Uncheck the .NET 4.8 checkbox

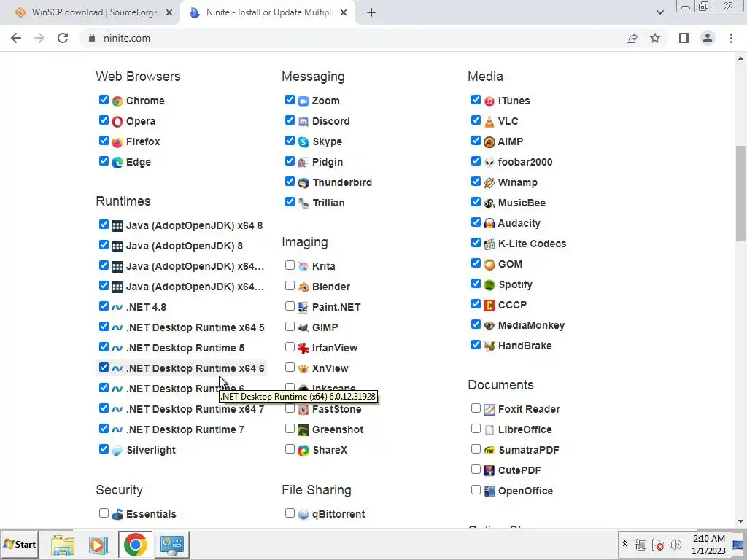pyautogui.click(x=104, y=306)
